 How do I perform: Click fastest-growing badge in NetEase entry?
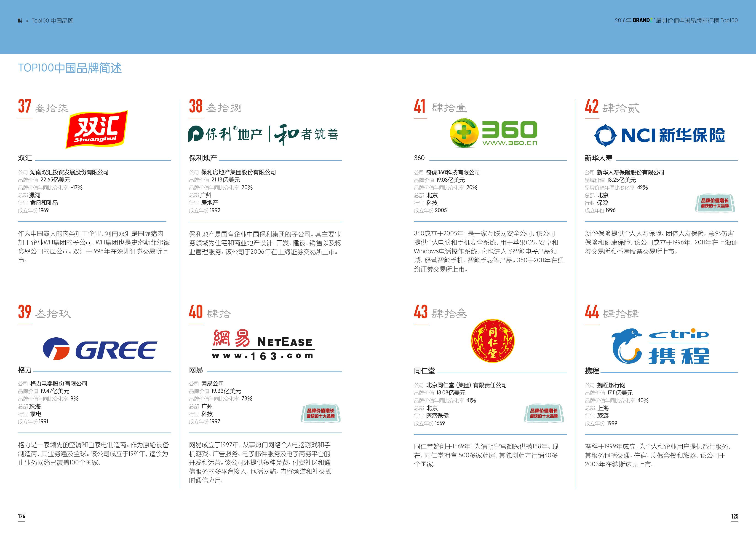(x=321, y=414)
